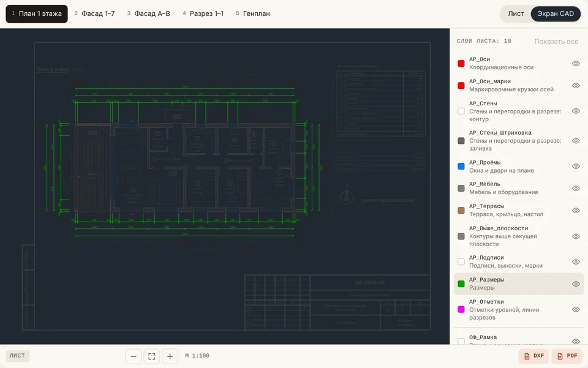This screenshot has width=588, height=368.
Task: Select layer description Терраса, крыльцо, настил
Action: click(507, 214)
